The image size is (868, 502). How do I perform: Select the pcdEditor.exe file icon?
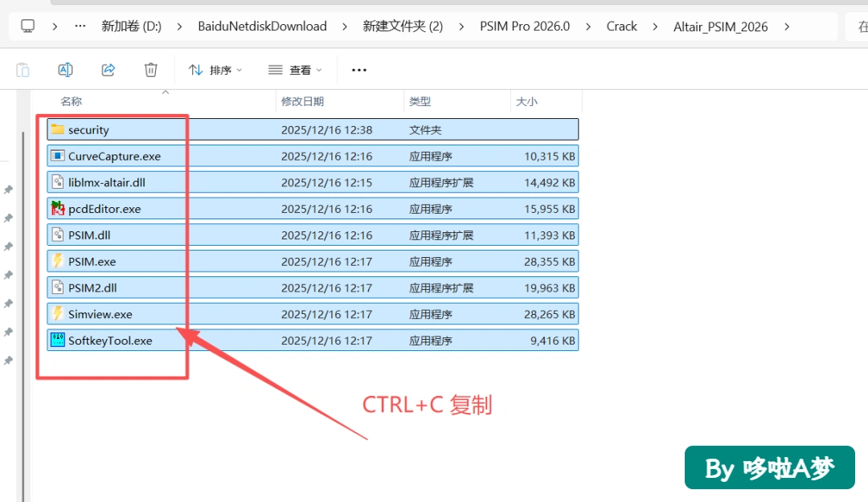point(58,209)
